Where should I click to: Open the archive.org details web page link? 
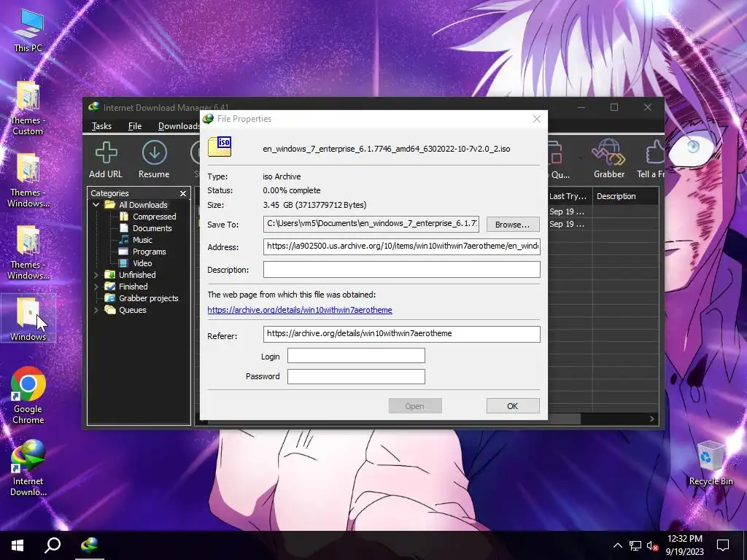click(300, 310)
